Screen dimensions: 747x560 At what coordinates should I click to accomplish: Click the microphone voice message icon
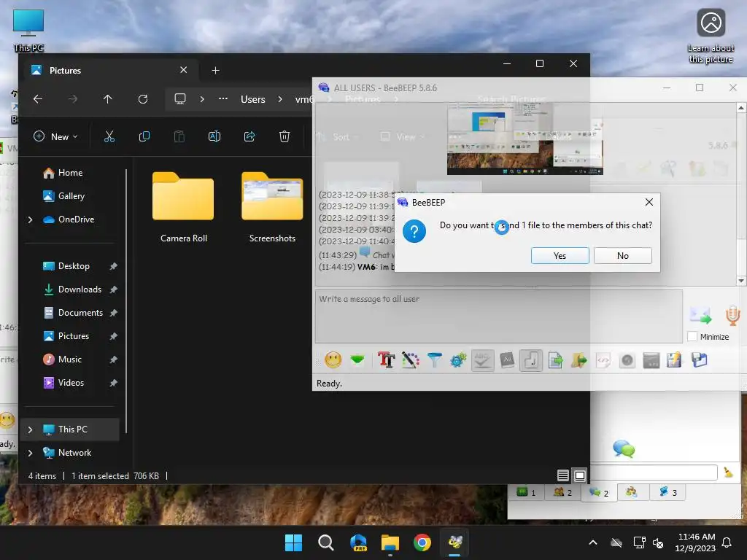(732, 316)
